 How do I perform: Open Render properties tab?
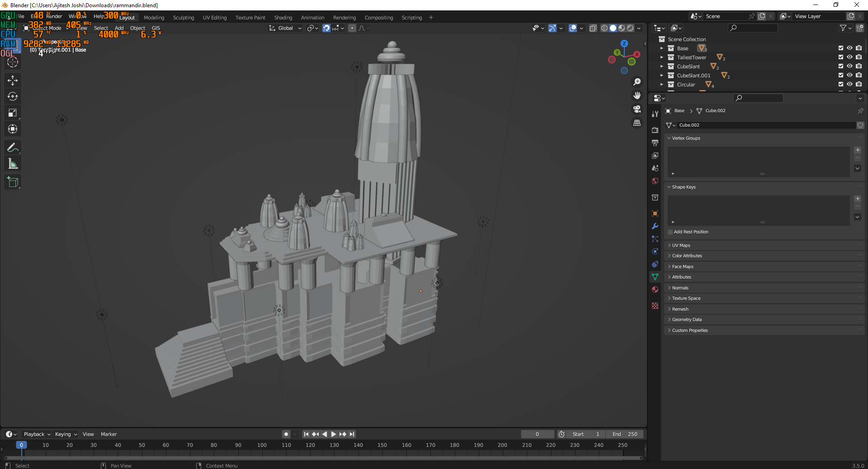coord(655,130)
